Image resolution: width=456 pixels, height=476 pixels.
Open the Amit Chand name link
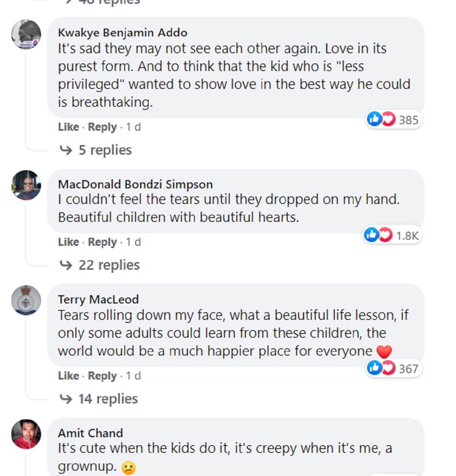pos(90,433)
